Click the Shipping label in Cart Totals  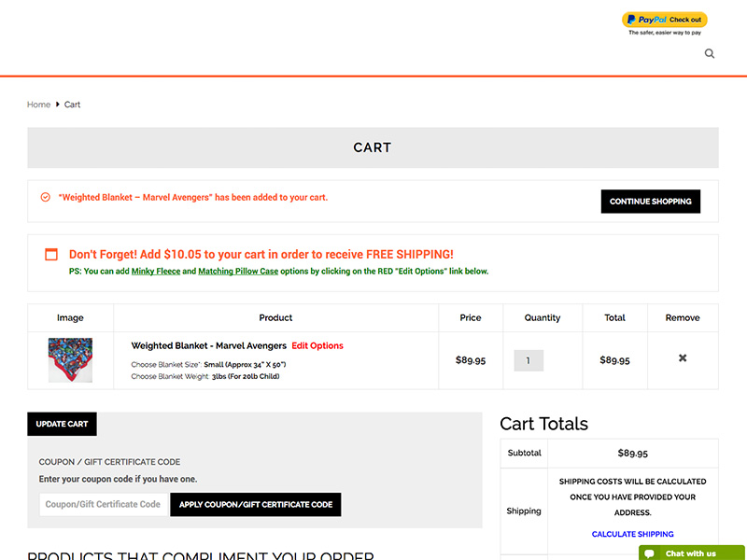click(x=524, y=511)
